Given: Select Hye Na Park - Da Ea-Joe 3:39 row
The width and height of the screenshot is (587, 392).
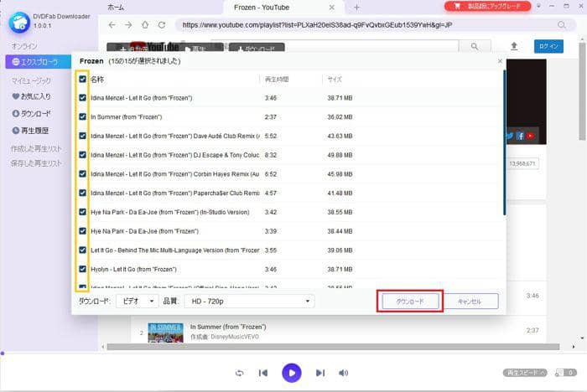Looking at the screenshot, I should point(288,231).
